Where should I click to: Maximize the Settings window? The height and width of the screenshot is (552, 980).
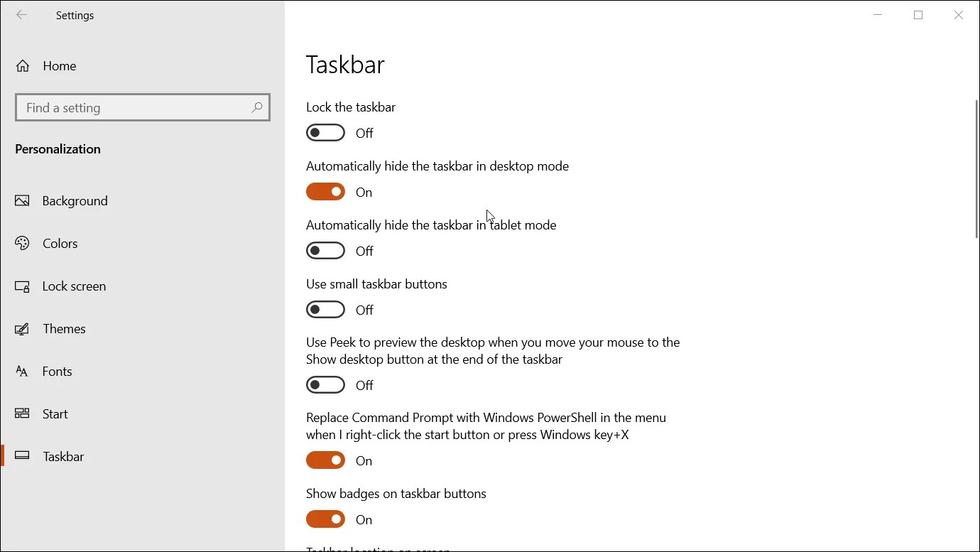(x=918, y=15)
